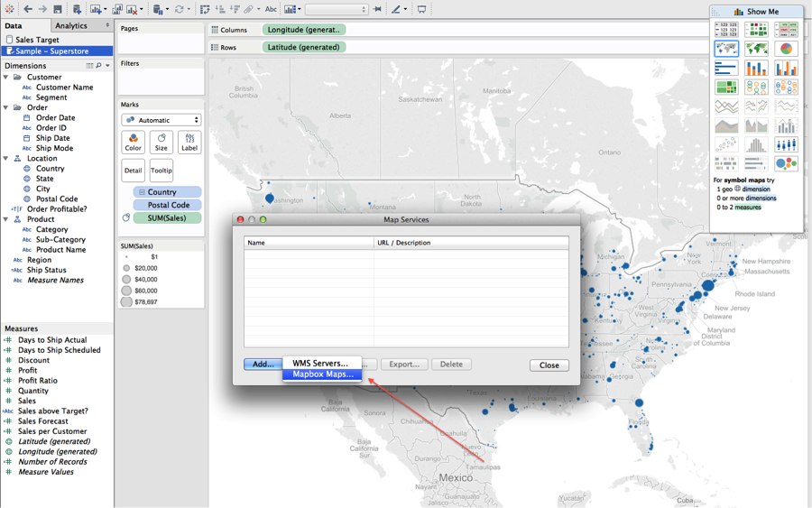Choose Mapbox Maps... from the Add menu
The height and width of the screenshot is (508, 812).
point(322,374)
